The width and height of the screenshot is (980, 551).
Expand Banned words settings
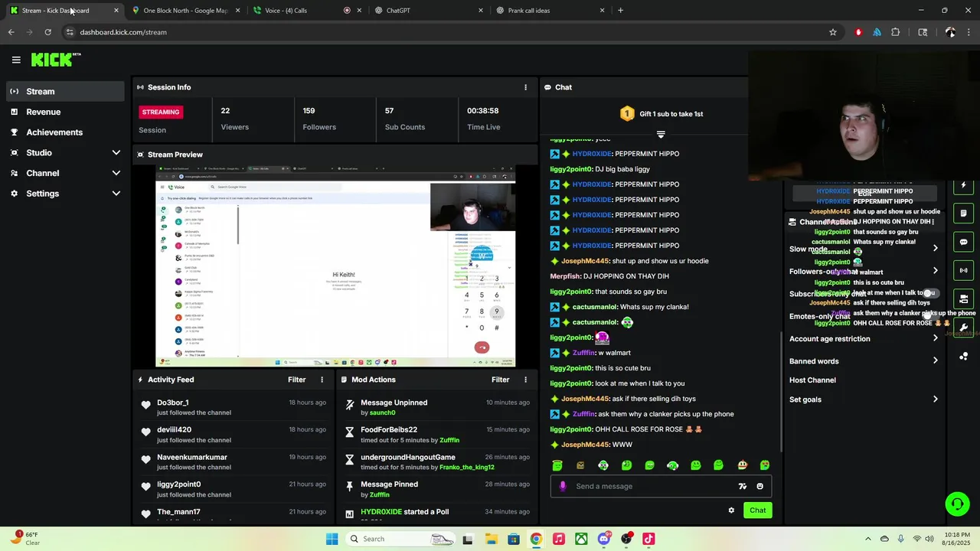point(935,360)
